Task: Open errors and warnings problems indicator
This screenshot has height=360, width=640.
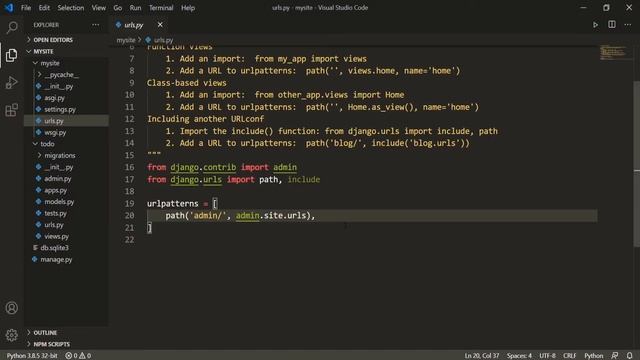Action: tap(78, 356)
